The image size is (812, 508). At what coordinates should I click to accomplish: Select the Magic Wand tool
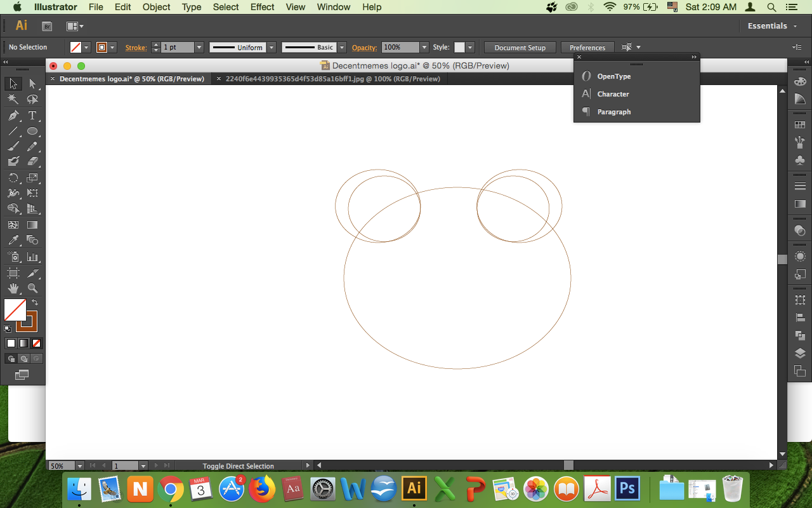(x=13, y=100)
